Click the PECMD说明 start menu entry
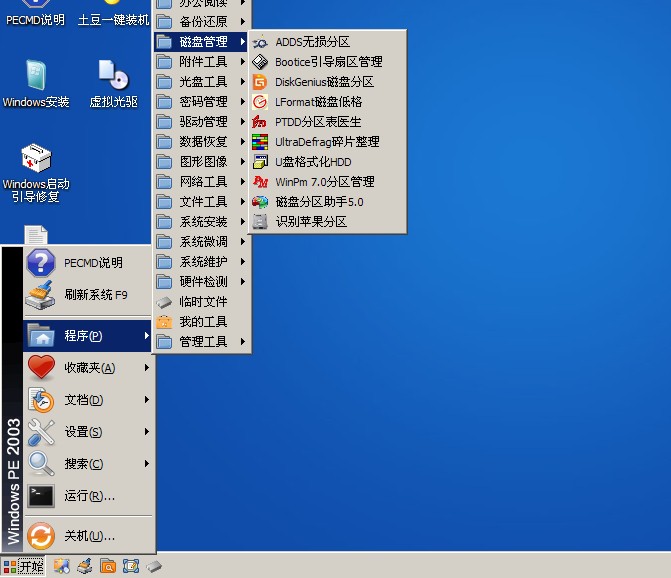 point(88,263)
